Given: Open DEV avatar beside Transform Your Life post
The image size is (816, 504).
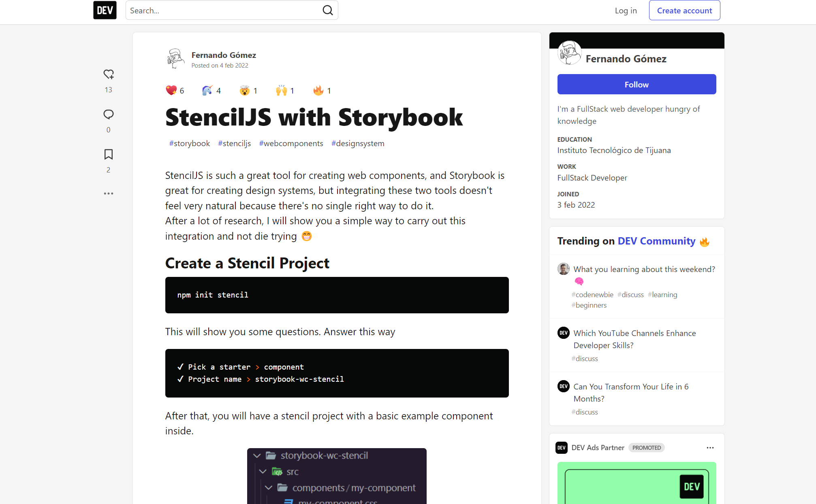Looking at the screenshot, I should tap(563, 386).
